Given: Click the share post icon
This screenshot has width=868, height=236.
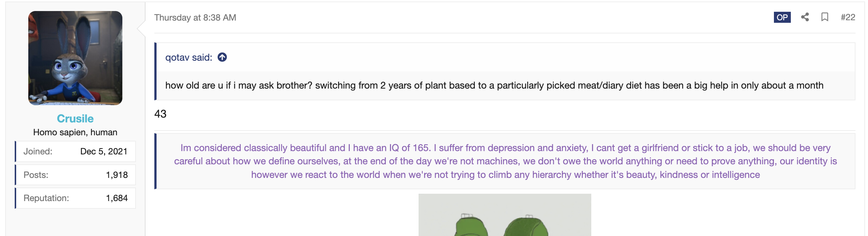Looking at the screenshot, I should tap(805, 17).
